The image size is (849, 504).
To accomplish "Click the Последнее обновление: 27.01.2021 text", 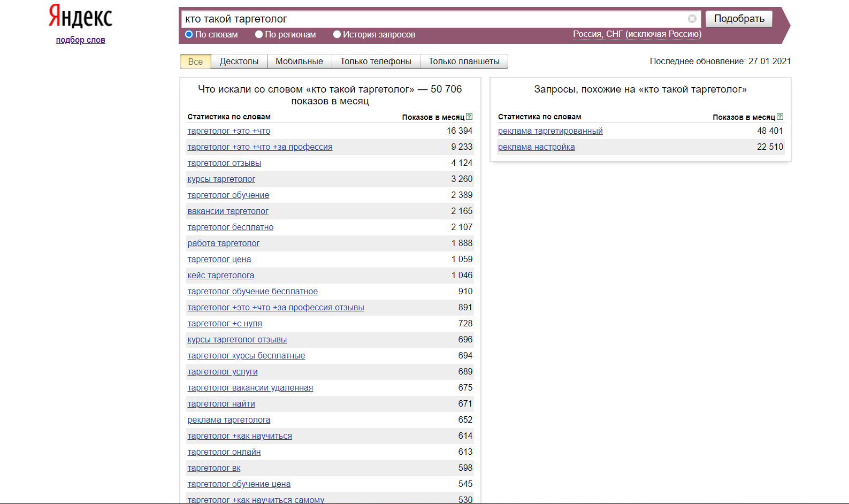I will click(x=720, y=62).
